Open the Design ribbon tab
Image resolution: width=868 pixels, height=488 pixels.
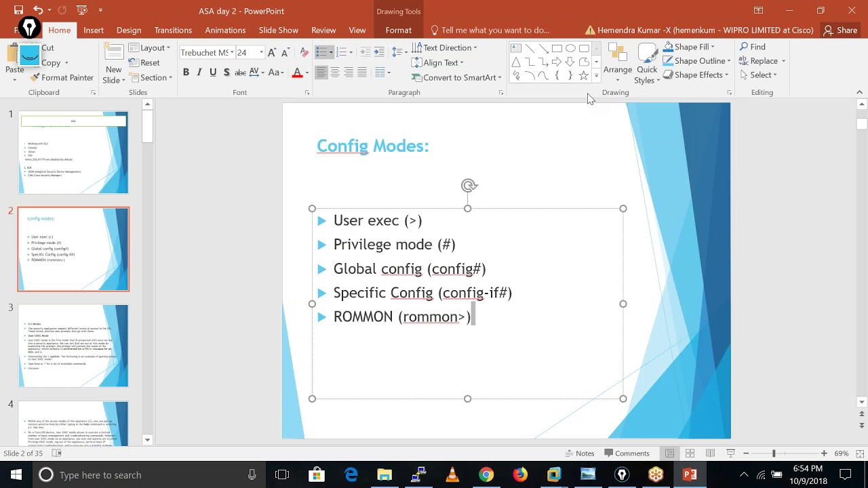tap(129, 30)
